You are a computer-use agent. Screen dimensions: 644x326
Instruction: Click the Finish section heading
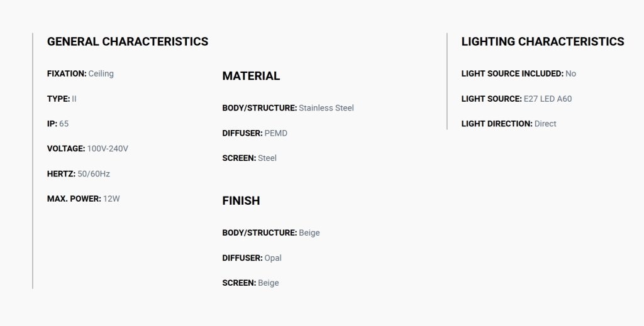coord(241,200)
